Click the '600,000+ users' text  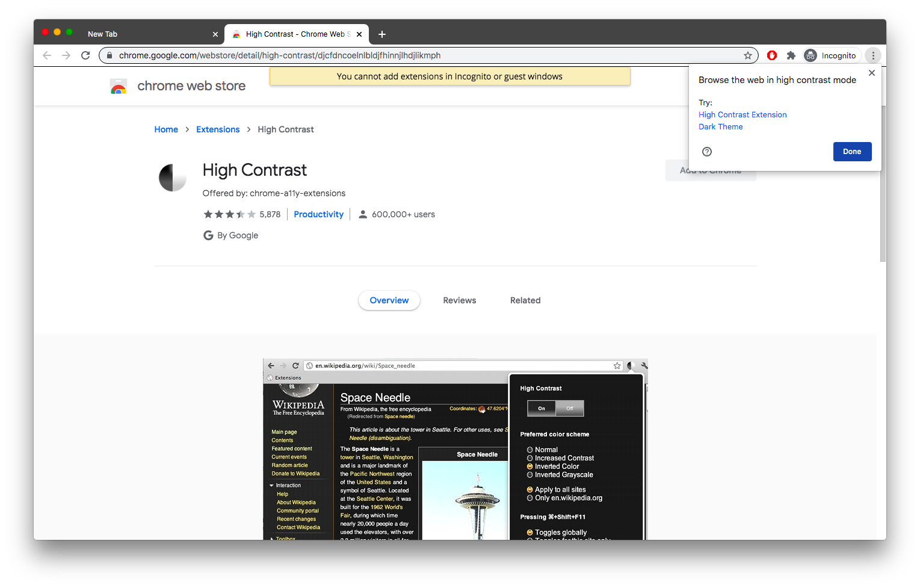(403, 214)
